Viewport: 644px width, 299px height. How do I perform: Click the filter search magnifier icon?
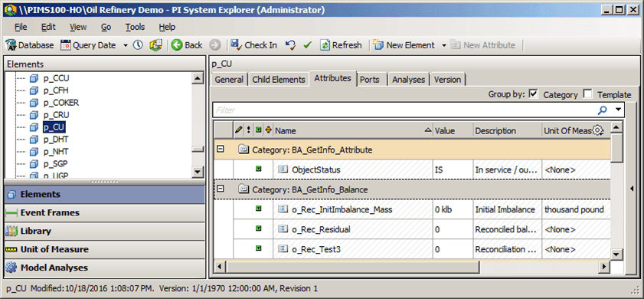tap(603, 110)
